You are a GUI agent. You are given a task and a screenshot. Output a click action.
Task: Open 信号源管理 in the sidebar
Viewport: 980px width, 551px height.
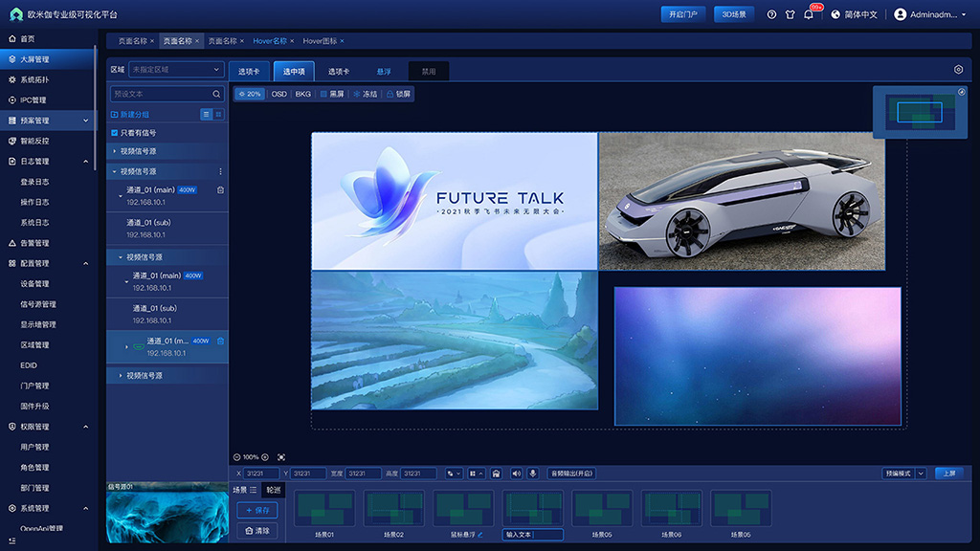(38, 304)
